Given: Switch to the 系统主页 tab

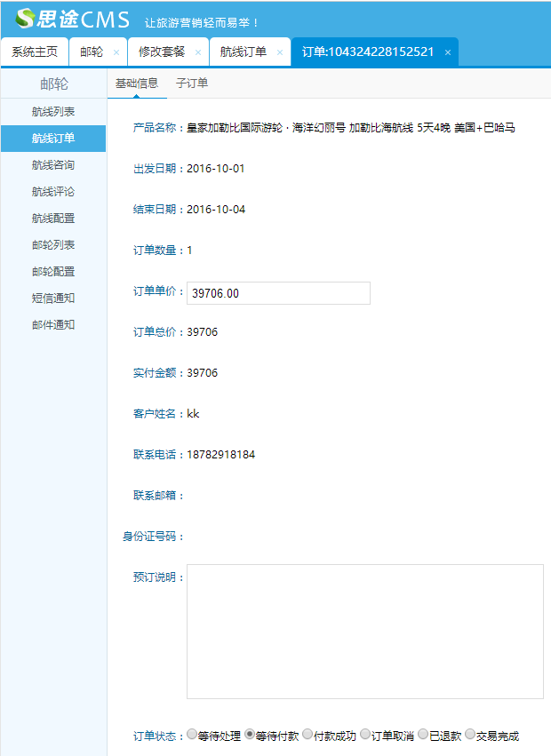Looking at the screenshot, I should point(35,52).
